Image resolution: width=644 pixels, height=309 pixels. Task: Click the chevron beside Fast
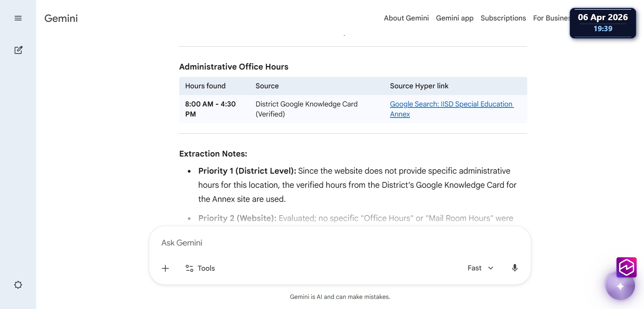(x=491, y=268)
